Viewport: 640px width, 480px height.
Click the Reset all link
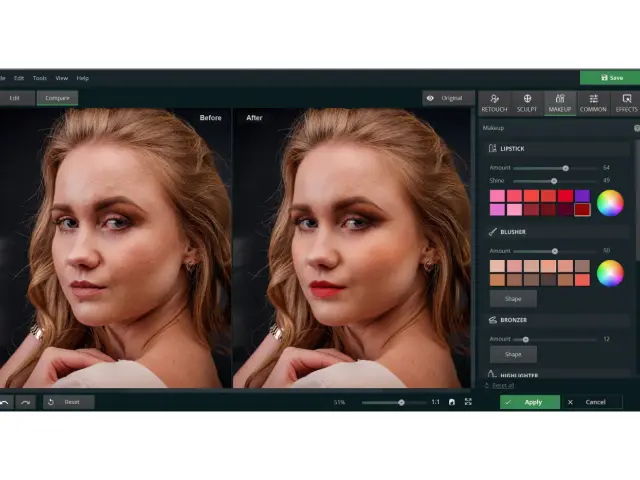503,385
